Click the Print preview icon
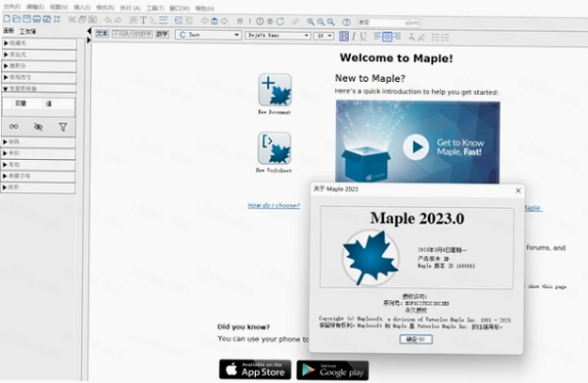 tap(47, 19)
